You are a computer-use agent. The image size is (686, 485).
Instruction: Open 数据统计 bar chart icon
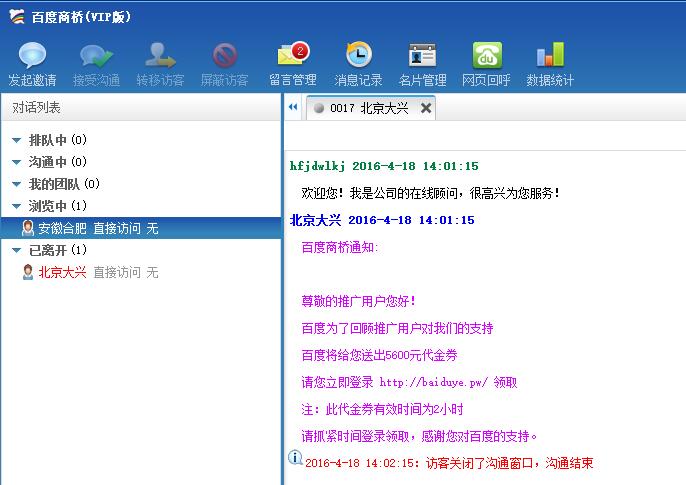(x=550, y=55)
